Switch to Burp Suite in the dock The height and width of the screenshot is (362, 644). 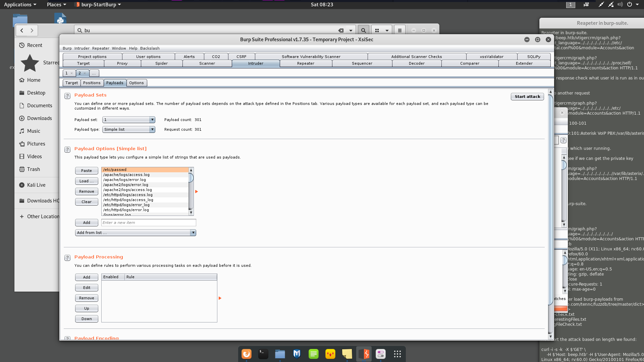tap(364, 354)
